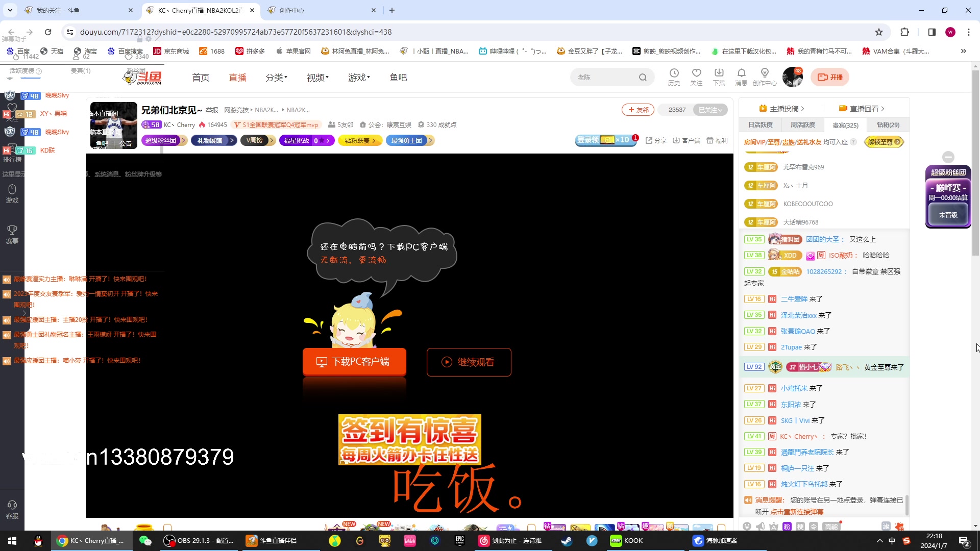Click 举报 report link beside stream title
The height and width of the screenshot is (551, 980).
tap(212, 110)
